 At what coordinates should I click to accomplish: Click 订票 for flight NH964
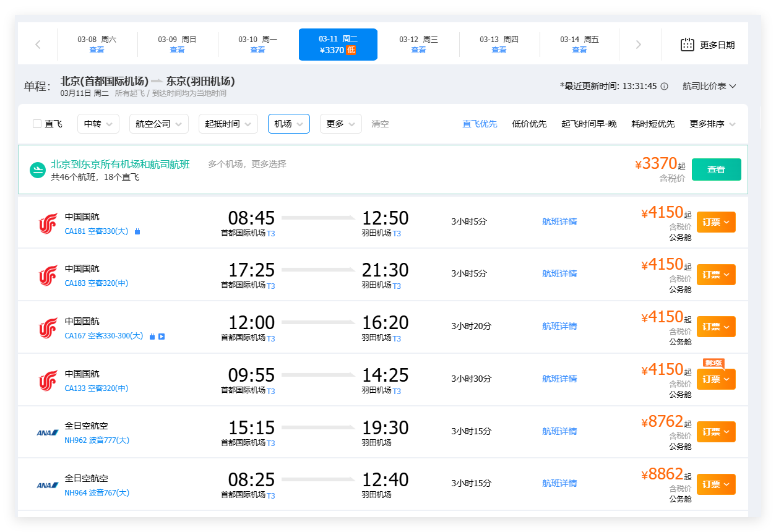click(x=716, y=484)
